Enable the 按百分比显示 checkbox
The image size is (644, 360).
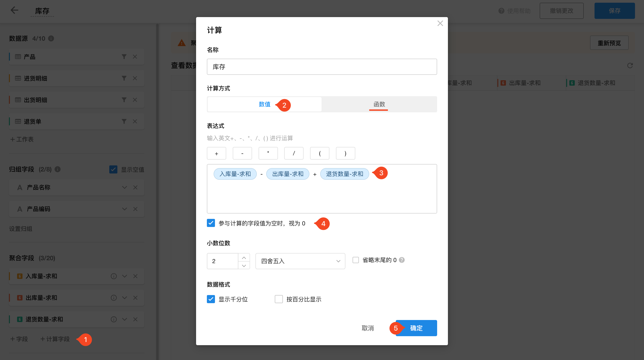point(279,299)
